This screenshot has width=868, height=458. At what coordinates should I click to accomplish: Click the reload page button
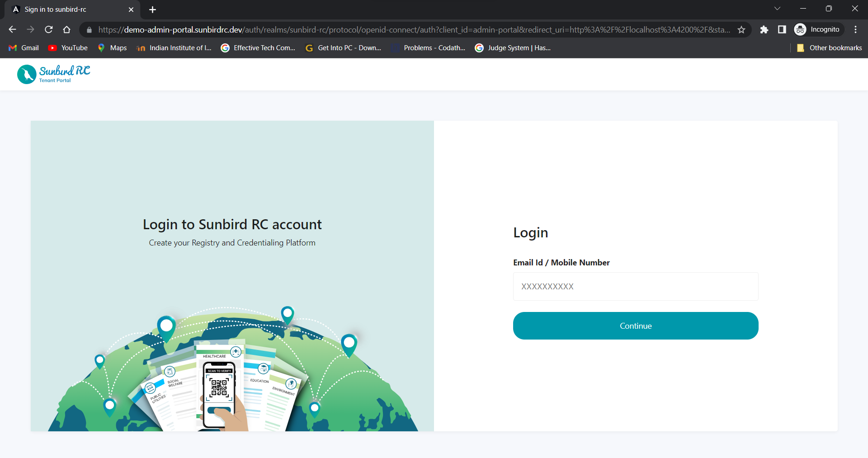(x=48, y=29)
